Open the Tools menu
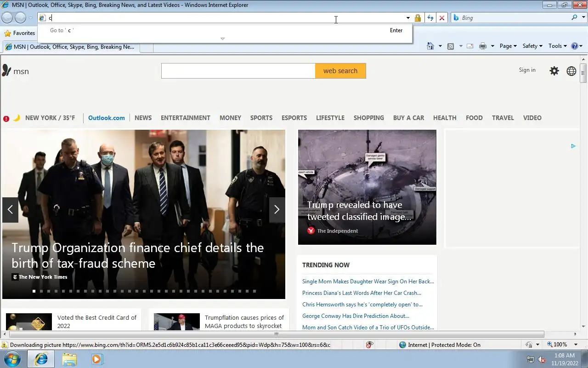The image size is (588, 368). pyautogui.click(x=558, y=46)
